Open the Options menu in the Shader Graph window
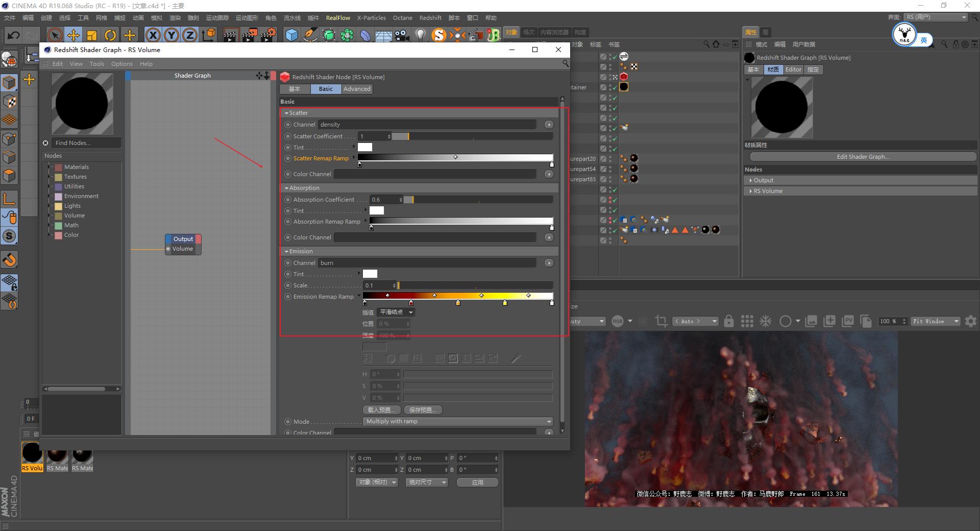 121,63
